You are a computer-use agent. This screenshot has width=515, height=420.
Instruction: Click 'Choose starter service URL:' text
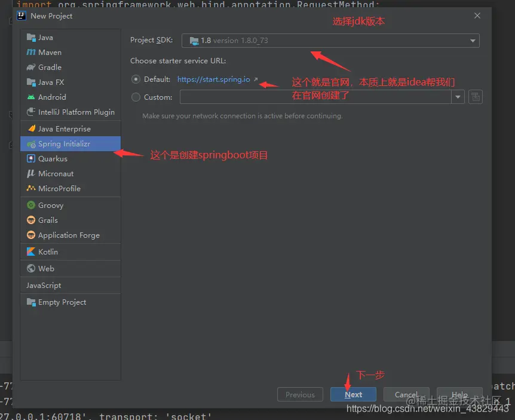tap(178, 61)
